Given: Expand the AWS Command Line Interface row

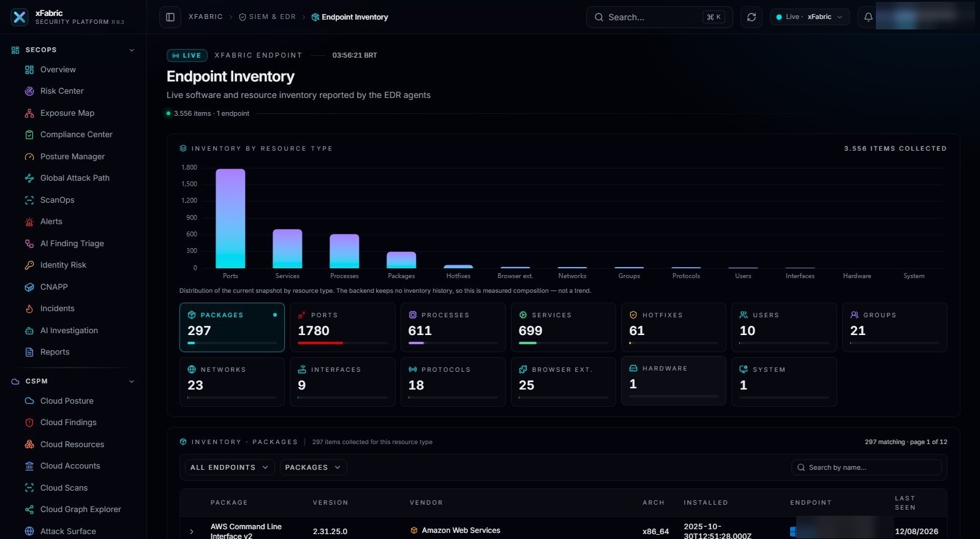Looking at the screenshot, I should [192, 532].
